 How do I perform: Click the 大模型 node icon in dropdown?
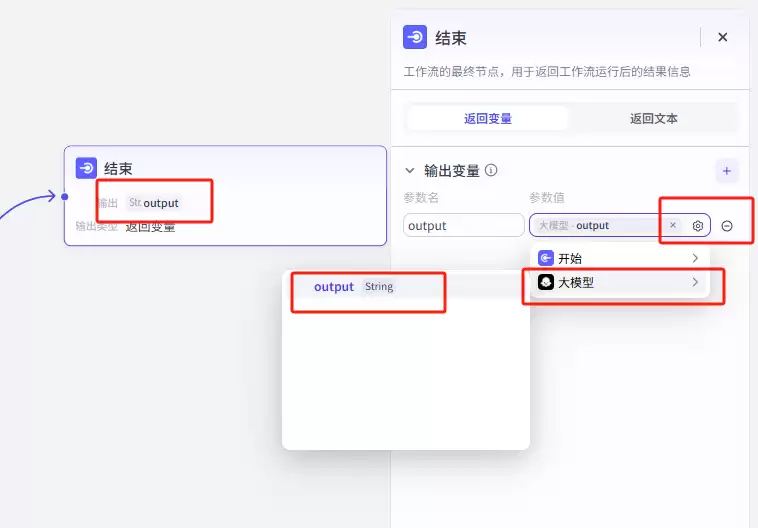(546, 282)
